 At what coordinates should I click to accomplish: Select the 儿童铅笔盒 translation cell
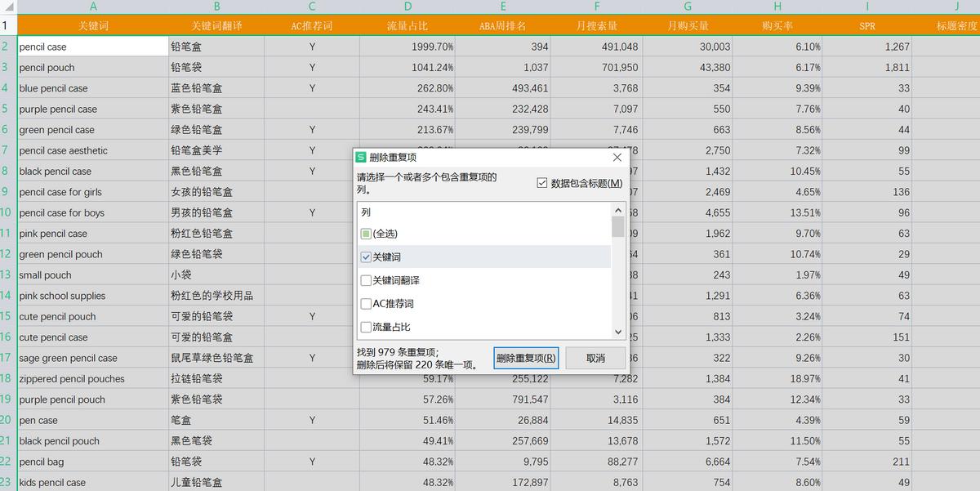216,481
